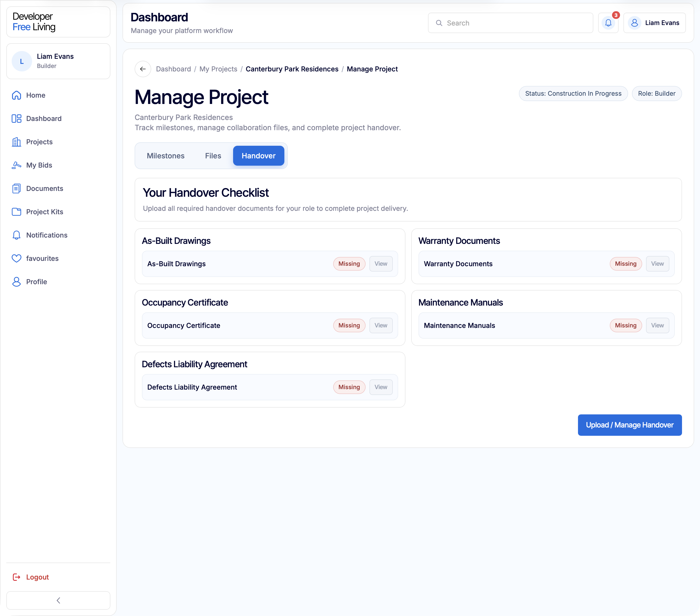
Task: Click the Profile person icon in sidebar
Action: tap(17, 281)
